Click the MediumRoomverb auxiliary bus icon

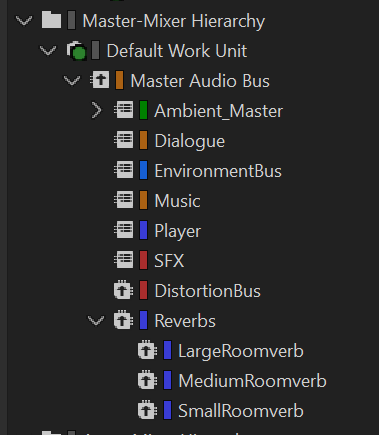pyautogui.click(x=148, y=380)
